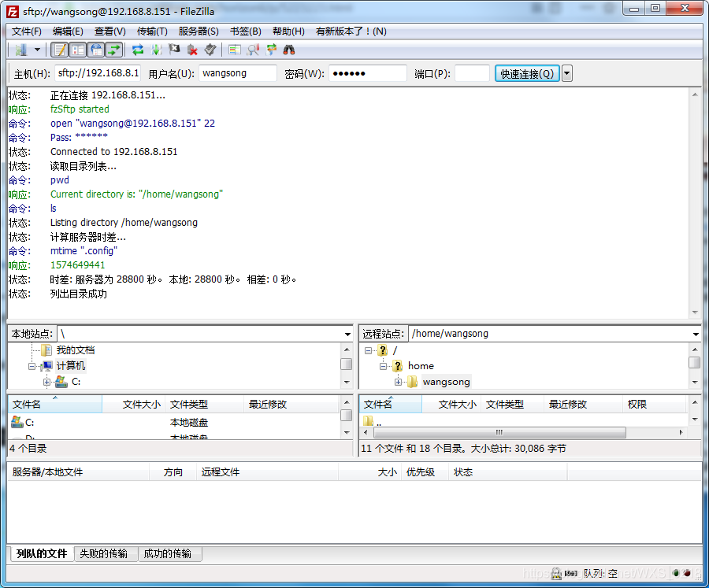The width and height of the screenshot is (709, 588).
Task: Disconnect from the current server
Action: point(192,50)
